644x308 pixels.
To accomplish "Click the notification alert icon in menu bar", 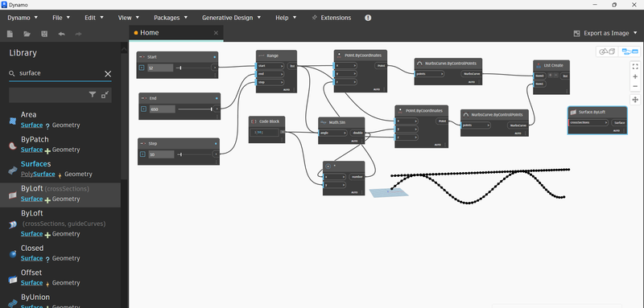I will 368,18.
